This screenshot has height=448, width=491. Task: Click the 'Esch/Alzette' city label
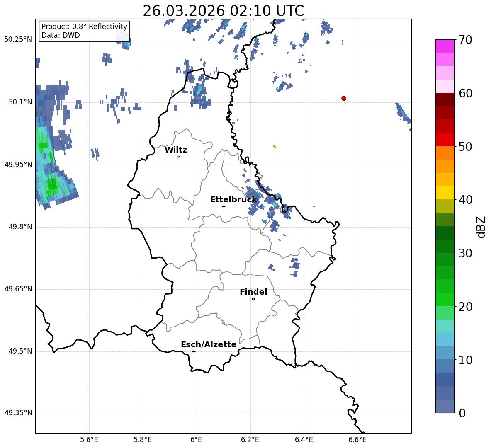209,344
